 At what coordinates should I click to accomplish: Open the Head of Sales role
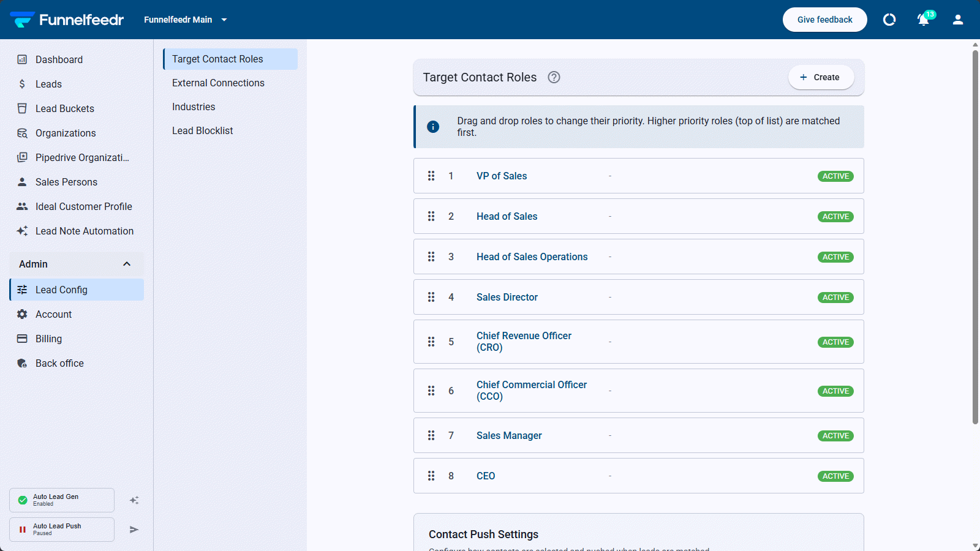point(507,216)
